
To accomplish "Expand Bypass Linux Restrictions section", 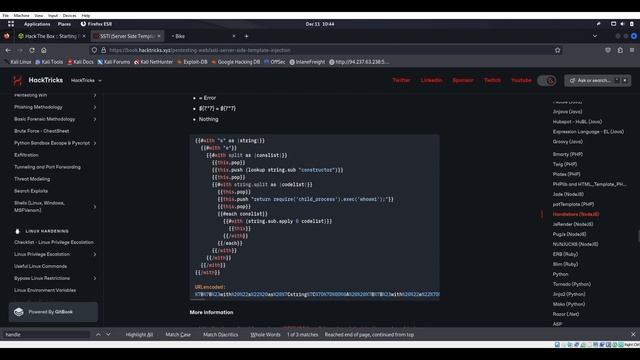I will 95,278.
